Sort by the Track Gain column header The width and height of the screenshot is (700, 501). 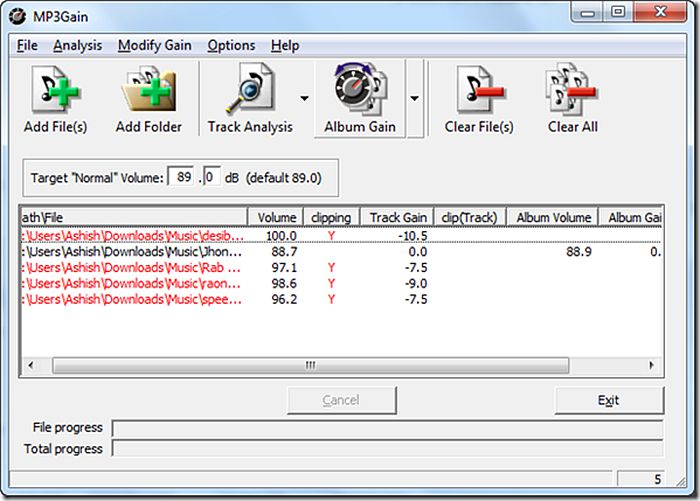coord(397,217)
